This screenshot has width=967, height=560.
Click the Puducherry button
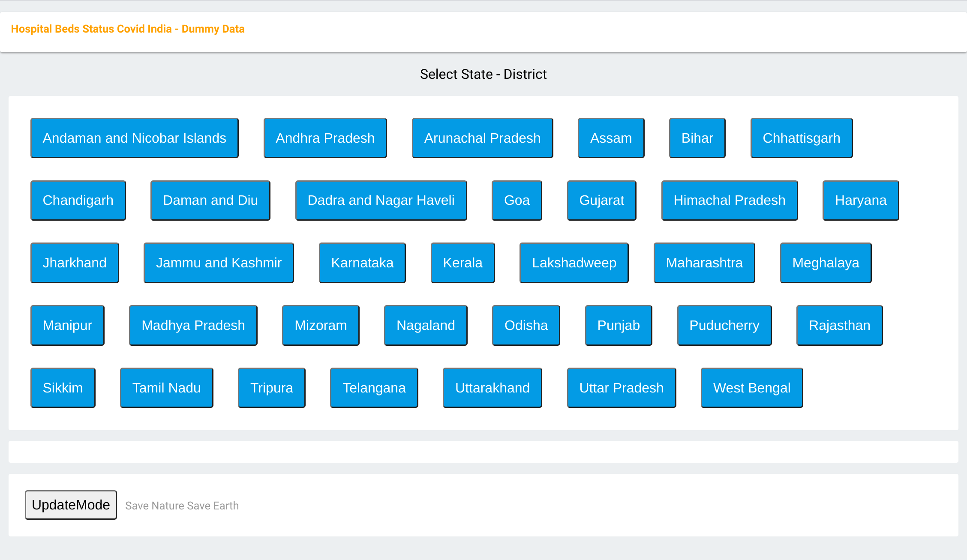tap(724, 325)
